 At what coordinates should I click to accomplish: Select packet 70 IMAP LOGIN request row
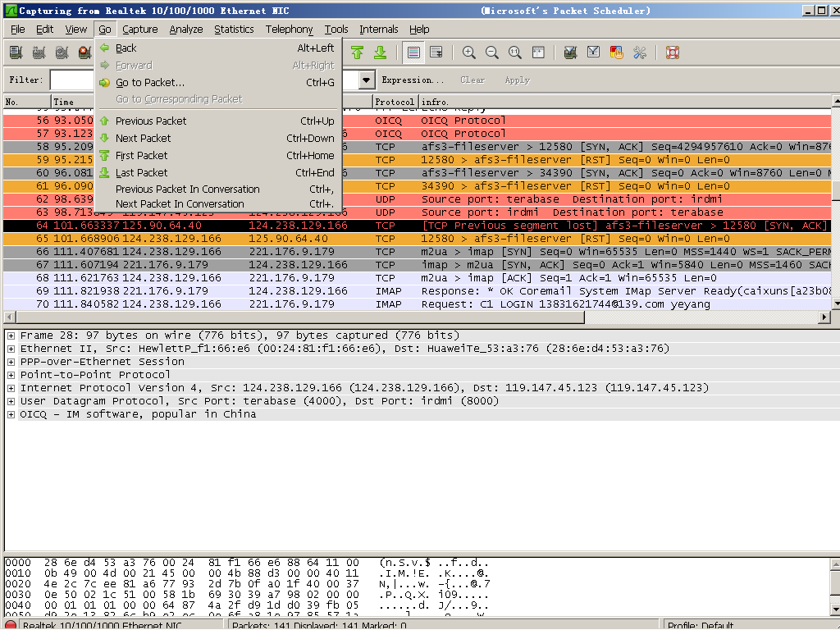pos(418,304)
